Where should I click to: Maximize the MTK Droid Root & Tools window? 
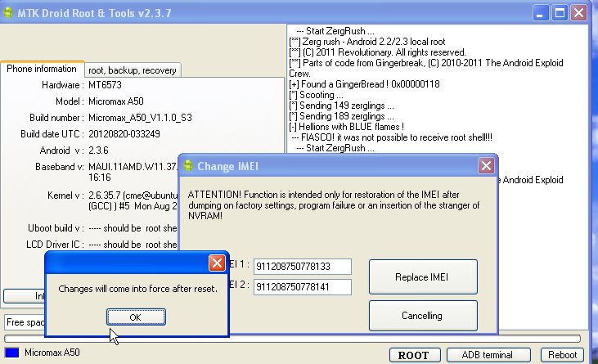click(560, 12)
